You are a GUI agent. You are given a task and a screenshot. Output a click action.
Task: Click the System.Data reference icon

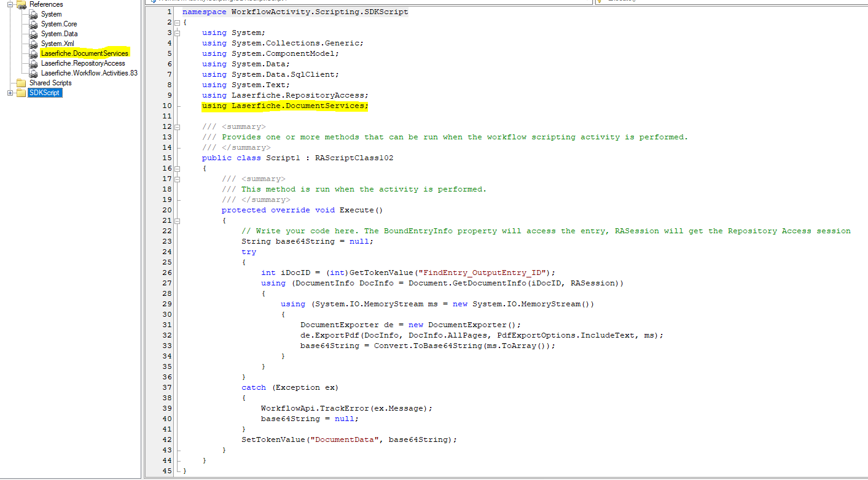(34, 34)
